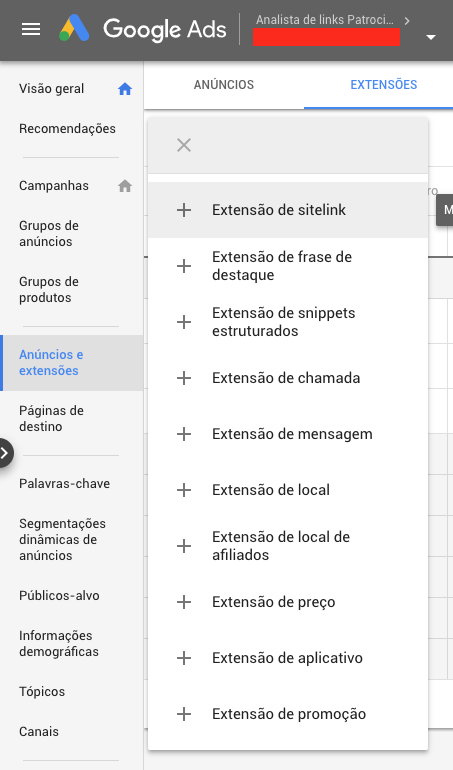Open Canais in sidebar

[x=39, y=732]
